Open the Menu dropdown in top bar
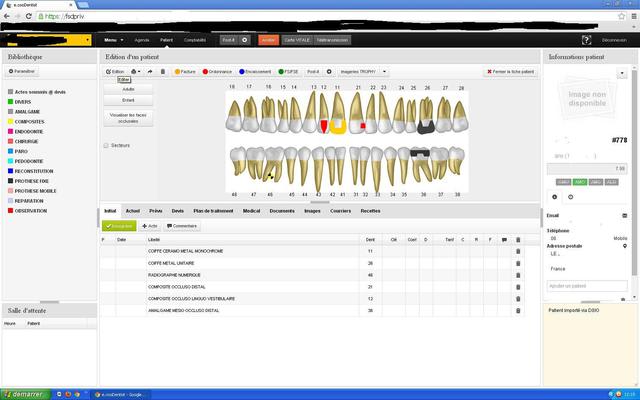Viewport: 640px width, 400px height. [112, 39]
